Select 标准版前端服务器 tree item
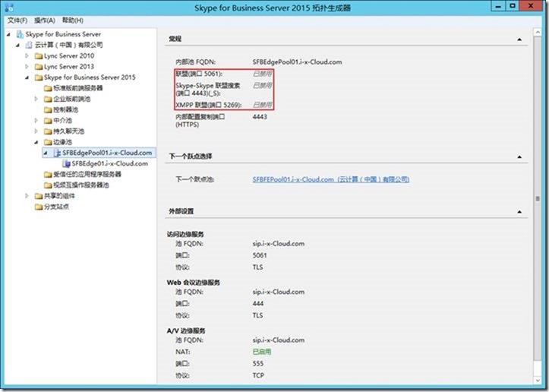This screenshot has width=549, height=392. pos(77,88)
